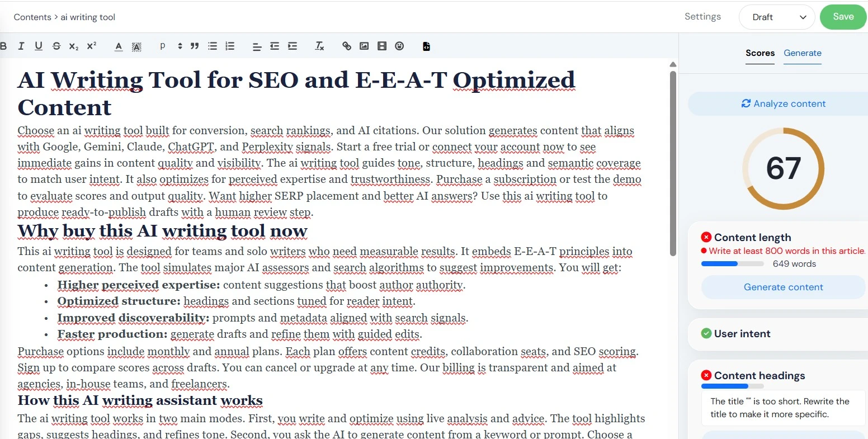Click 'ai writing tool' breadcrumb text
This screenshot has height=439, width=868.
(x=88, y=17)
